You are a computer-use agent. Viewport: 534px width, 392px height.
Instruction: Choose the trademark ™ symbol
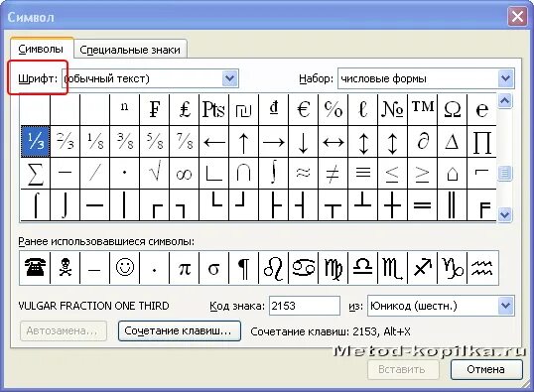[423, 110]
